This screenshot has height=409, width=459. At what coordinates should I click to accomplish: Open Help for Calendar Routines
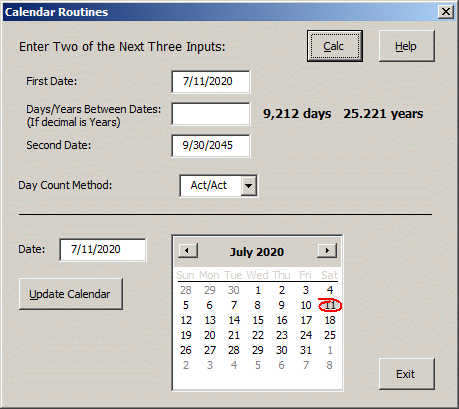[407, 46]
